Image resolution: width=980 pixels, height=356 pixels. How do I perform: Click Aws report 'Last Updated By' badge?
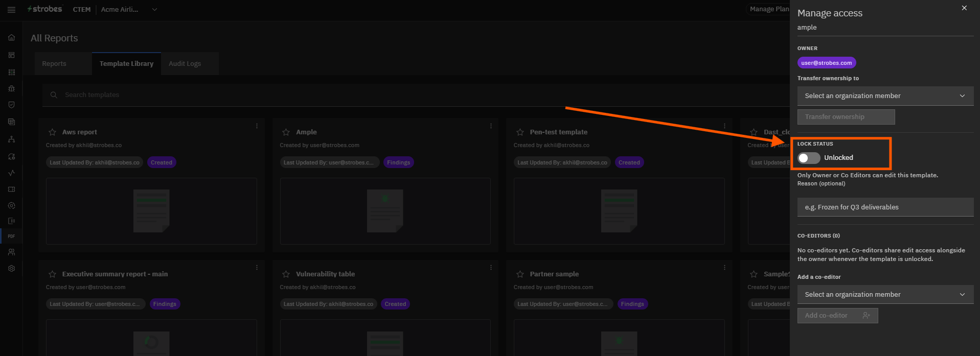95,163
